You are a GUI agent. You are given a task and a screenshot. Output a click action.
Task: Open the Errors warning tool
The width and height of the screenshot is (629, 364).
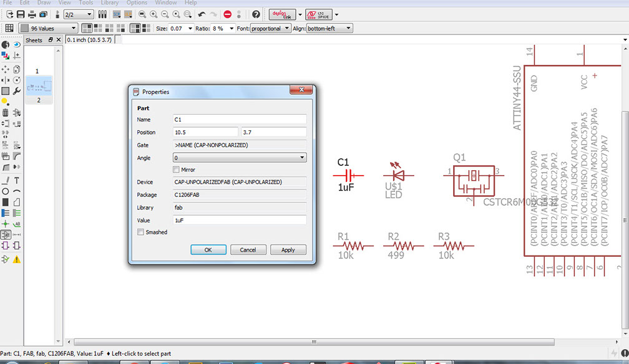point(16,259)
